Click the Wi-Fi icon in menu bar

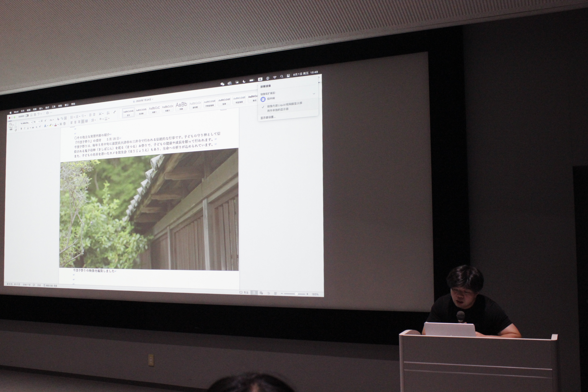click(x=274, y=77)
